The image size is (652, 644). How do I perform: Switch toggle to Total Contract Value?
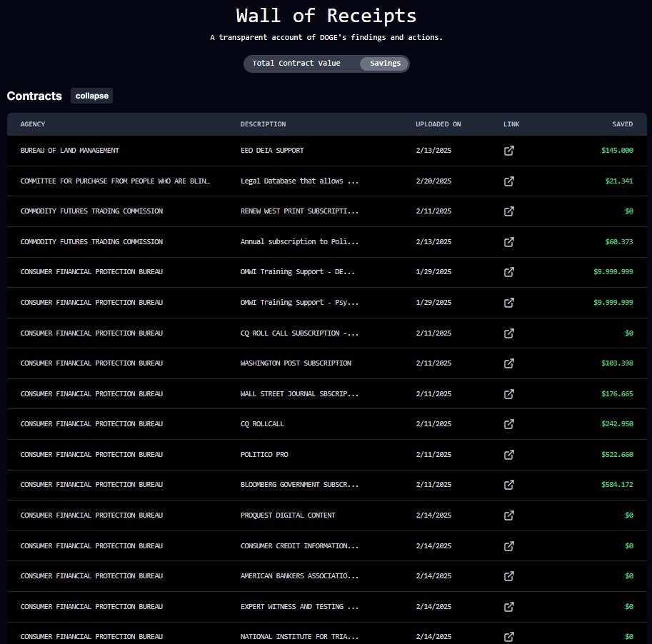click(296, 64)
